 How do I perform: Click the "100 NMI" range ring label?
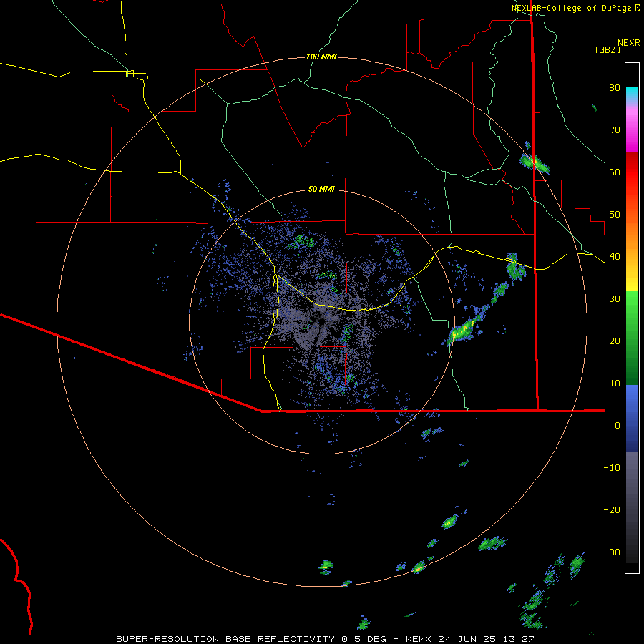click(x=321, y=57)
